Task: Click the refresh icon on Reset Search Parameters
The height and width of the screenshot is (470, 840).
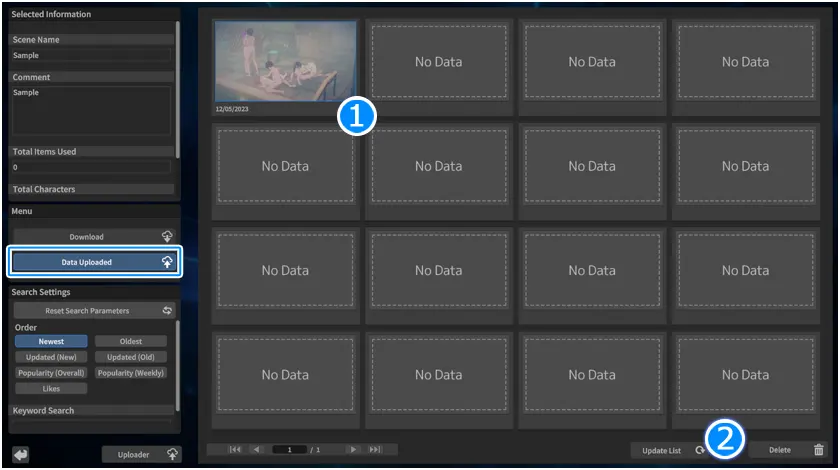Action: point(167,311)
